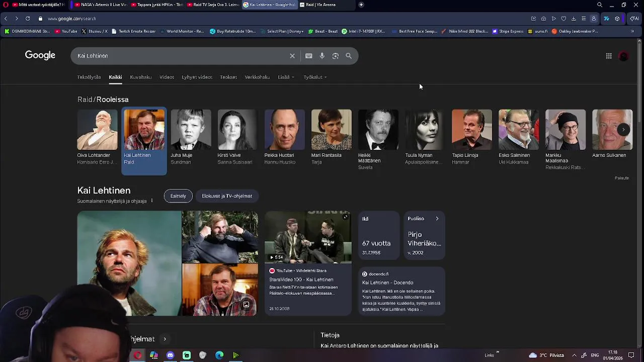Clear the Google search box text
The image size is (644, 362).
[x=292, y=56]
